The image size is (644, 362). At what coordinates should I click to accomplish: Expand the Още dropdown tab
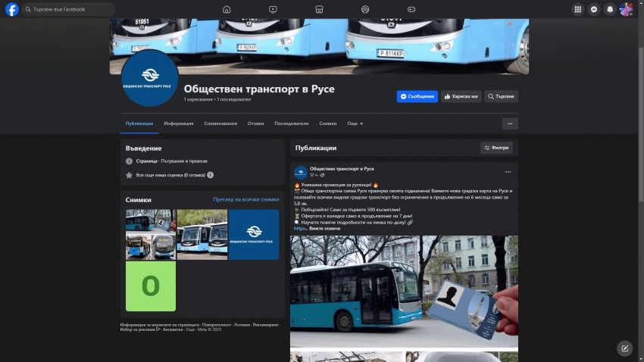point(355,123)
